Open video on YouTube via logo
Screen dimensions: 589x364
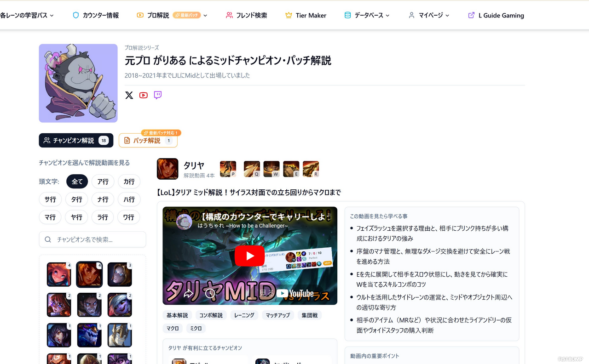(x=295, y=293)
